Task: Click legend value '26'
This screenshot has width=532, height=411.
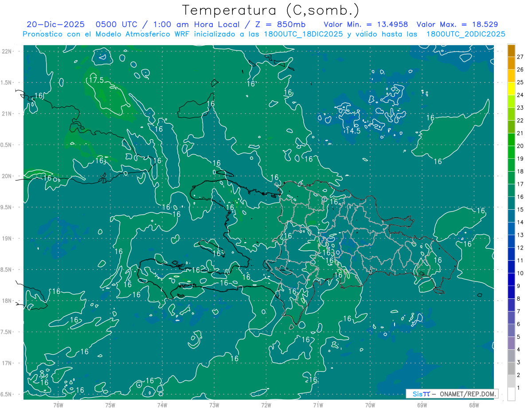Action: [520, 70]
